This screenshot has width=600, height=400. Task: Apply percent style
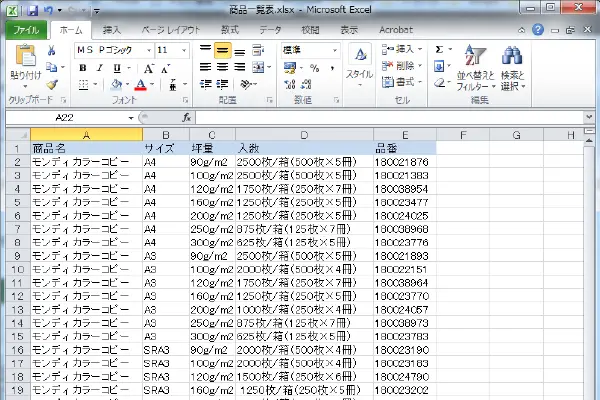tap(315, 68)
